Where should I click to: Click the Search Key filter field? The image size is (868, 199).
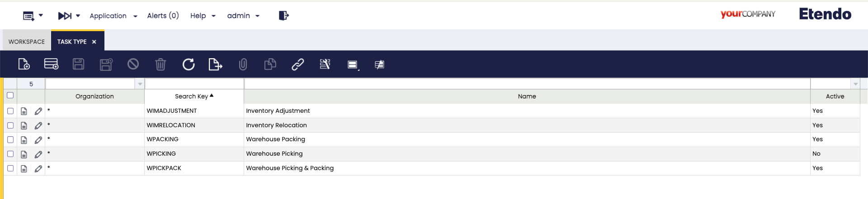(194, 84)
